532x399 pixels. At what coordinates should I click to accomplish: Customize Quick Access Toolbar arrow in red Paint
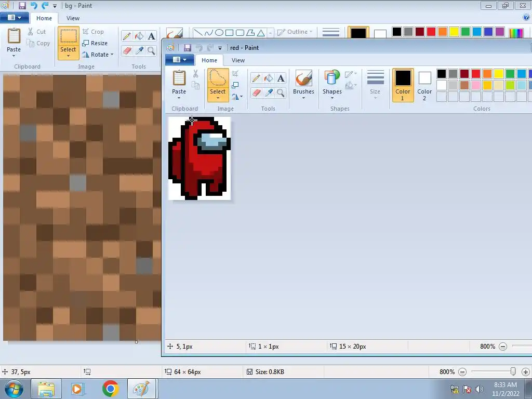point(220,48)
